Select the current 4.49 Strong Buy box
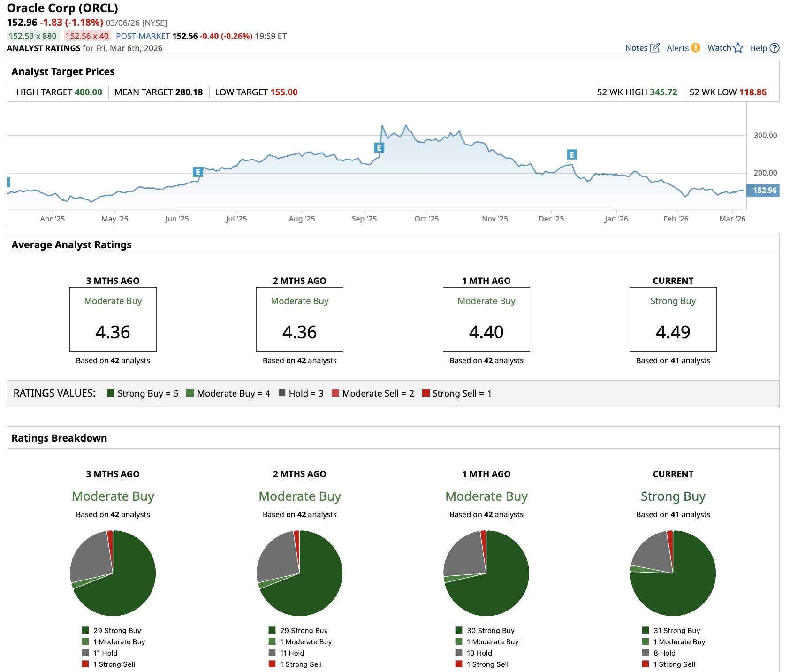This screenshot has width=790, height=672. [673, 320]
